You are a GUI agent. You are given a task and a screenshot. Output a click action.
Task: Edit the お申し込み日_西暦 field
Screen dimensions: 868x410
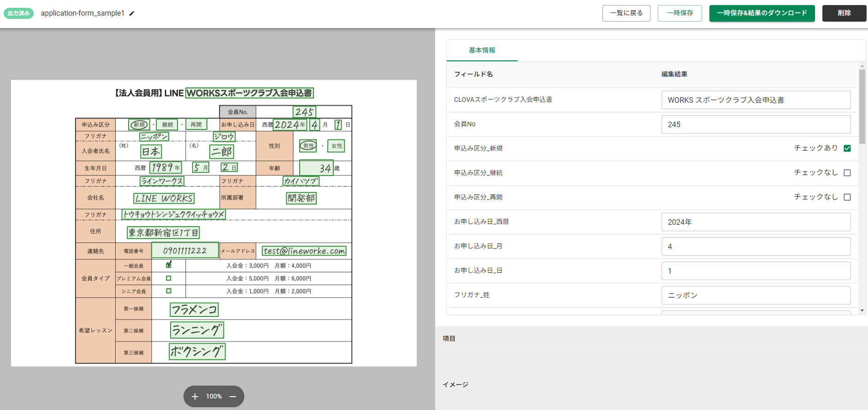coord(756,222)
